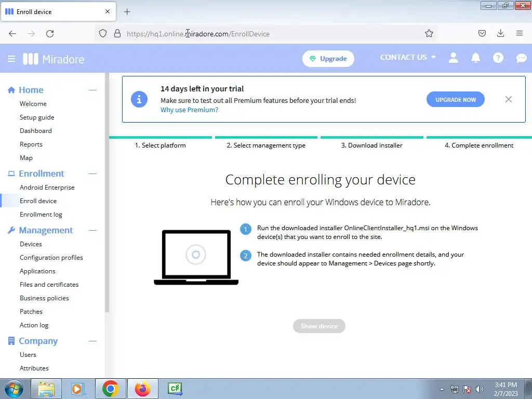Click the browser forward arrow
The width and height of the screenshot is (532, 399).
pyautogui.click(x=31, y=34)
